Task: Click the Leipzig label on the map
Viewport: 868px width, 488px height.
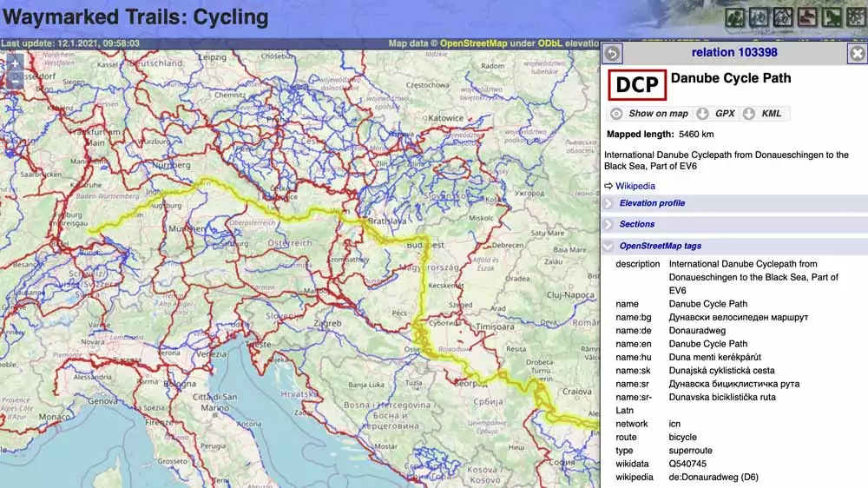Action: point(212,57)
